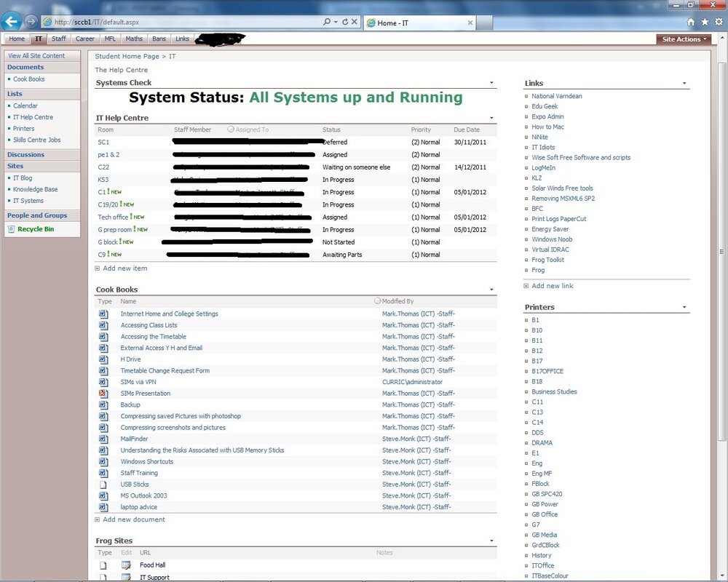Click PowerPoint icon for SIMs Presentation
The image size is (728, 582).
click(103, 394)
